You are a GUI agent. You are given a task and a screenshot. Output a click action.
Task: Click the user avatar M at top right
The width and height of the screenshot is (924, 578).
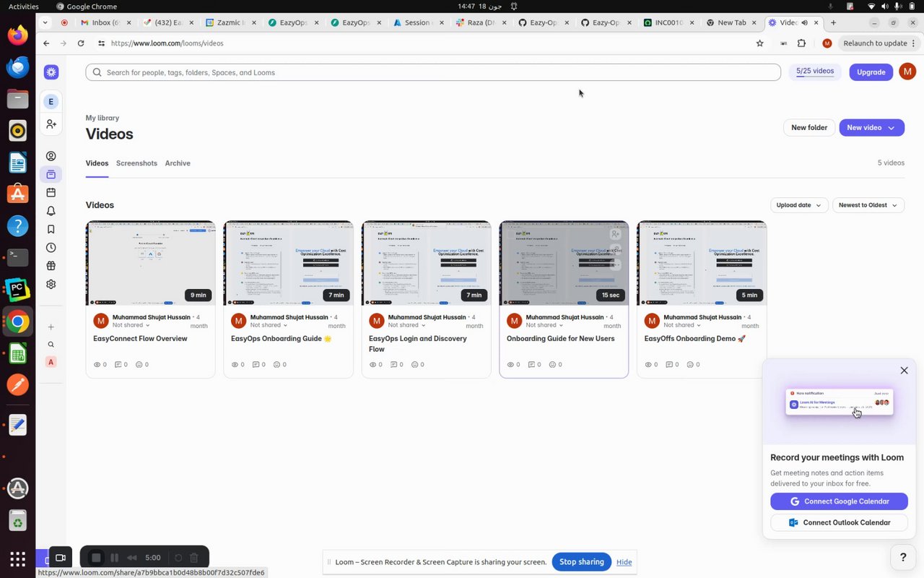point(907,72)
